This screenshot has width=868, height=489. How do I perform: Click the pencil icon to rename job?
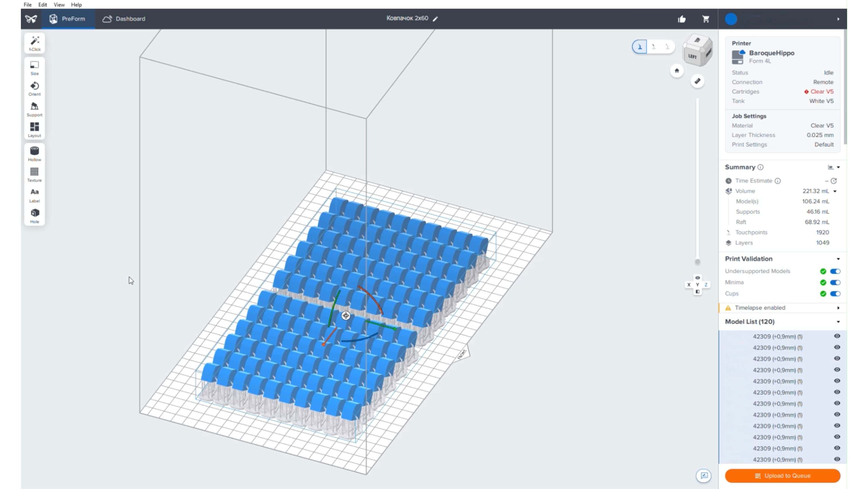click(435, 19)
